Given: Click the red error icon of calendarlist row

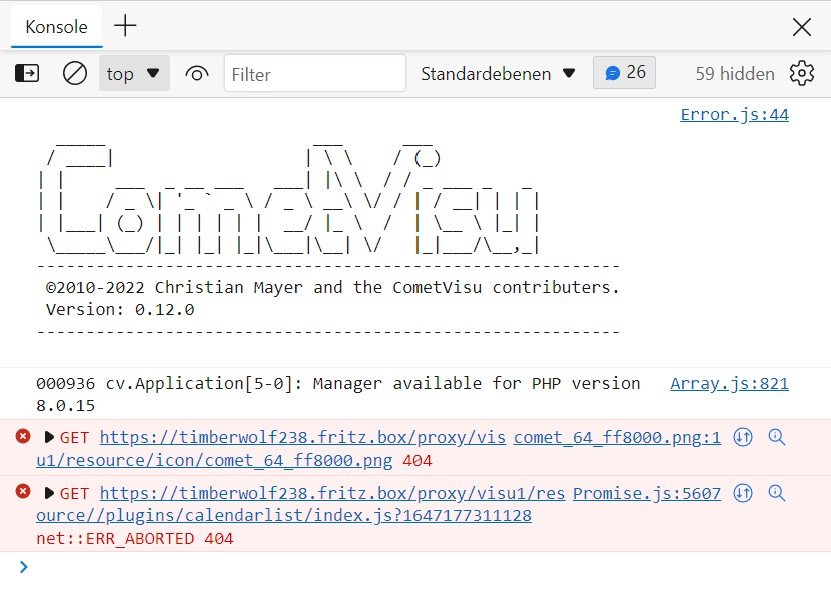Looking at the screenshot, I should 23,491.
